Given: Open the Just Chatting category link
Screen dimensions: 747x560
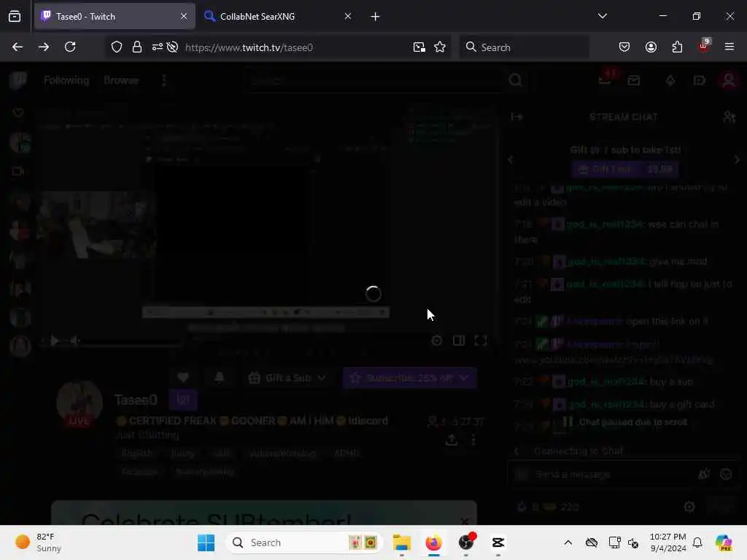Looking at the screenshot, I should click(x=147, y=435).
